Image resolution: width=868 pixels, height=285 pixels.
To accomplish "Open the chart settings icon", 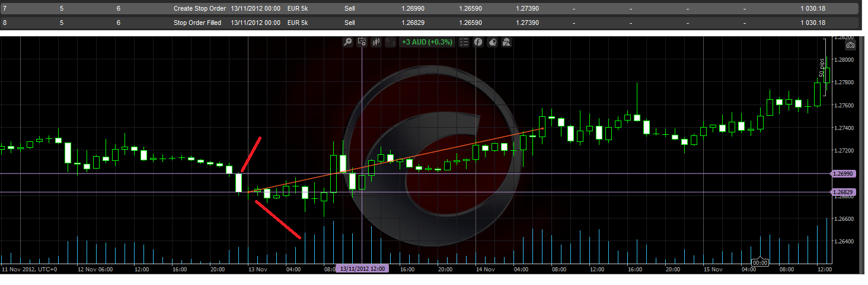I will (x=362, y=42).
